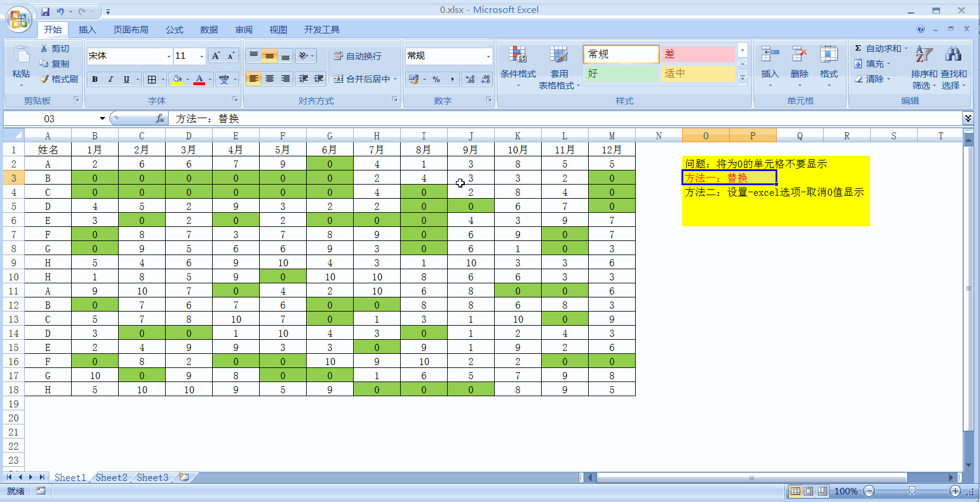Open the 宋体 font name dropdown
Screen dimensions: 980x502
coord(169,56)
